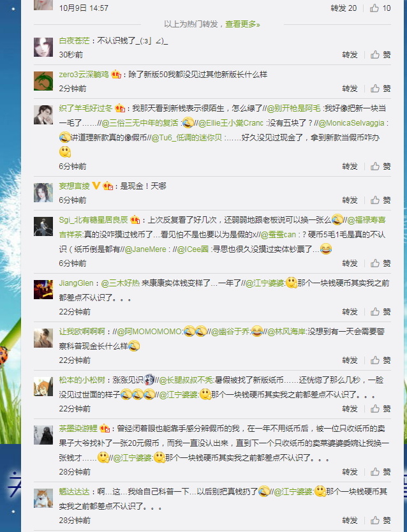Open the Sgi_北有糖星居良辰 username link

click(93, 220)
